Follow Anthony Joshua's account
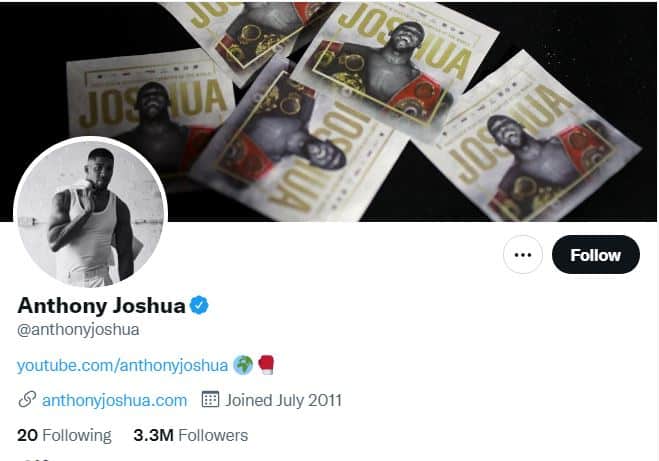Image resolution: width=659 pixels, height=461 pixels. tap(596, 255)
